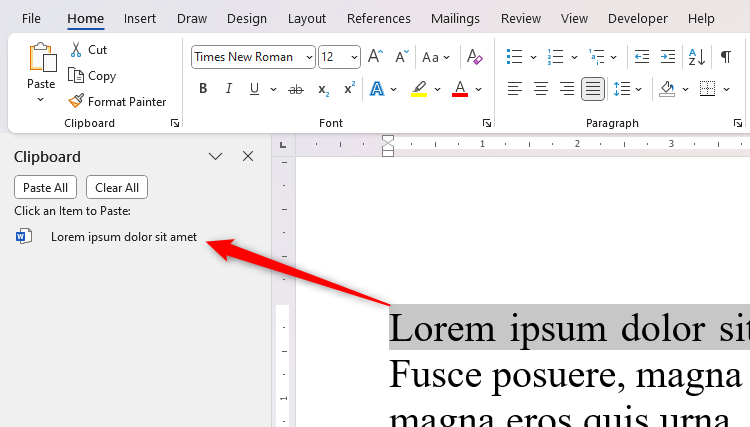
Task: Clear all formatting from text
Action: [x=474, y=57]
